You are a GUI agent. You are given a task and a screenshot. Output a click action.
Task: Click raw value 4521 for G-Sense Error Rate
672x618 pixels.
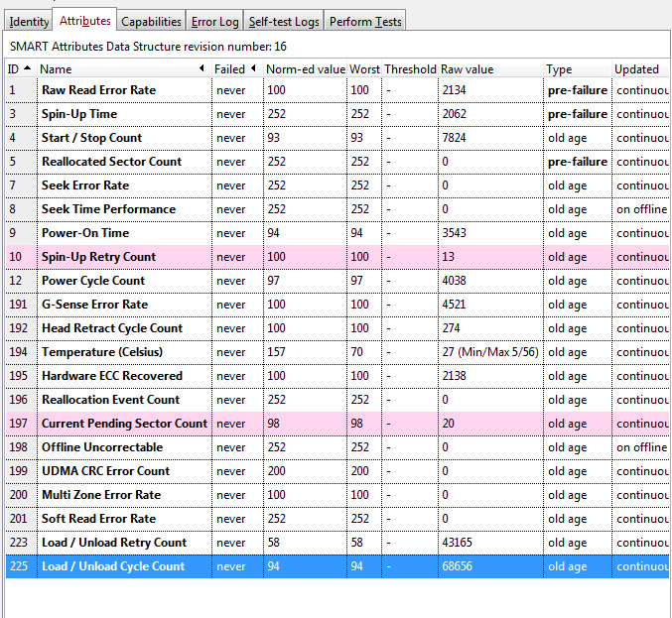coord(454,305)
